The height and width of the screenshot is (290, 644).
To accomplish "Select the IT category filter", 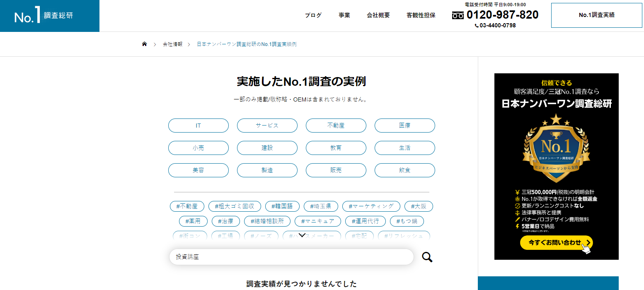I will 198,126.
